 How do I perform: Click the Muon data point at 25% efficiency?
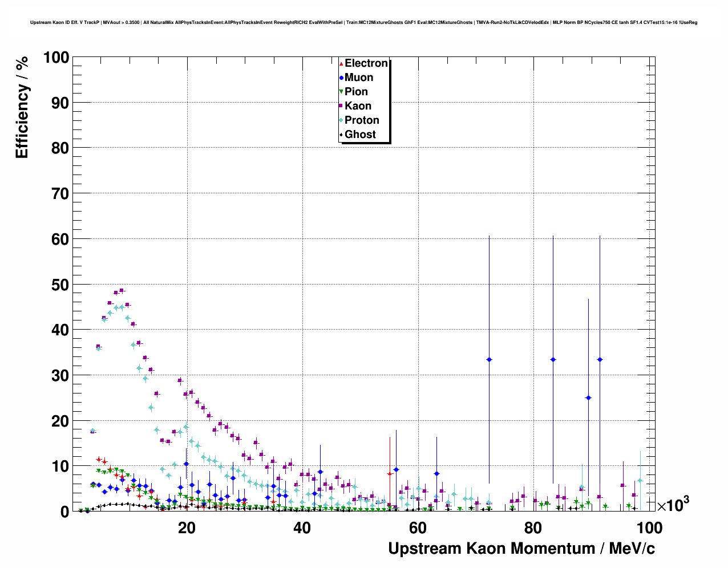[x=588, y=398]
